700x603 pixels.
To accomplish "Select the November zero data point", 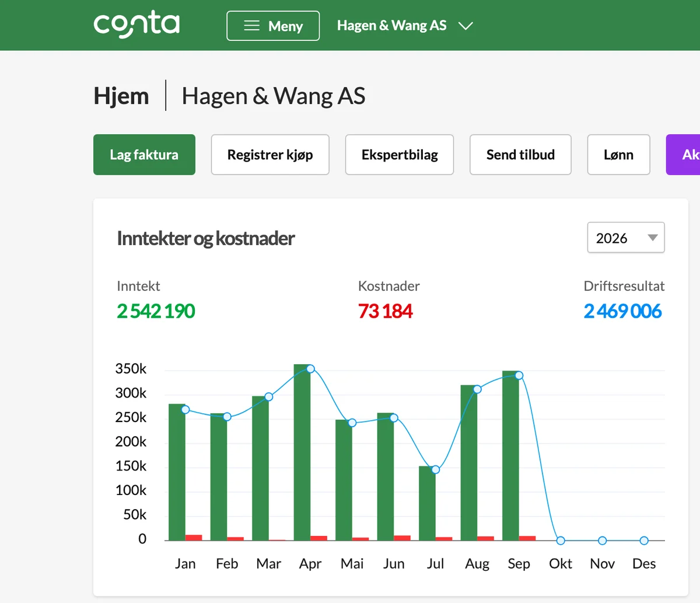I will 603,541.
